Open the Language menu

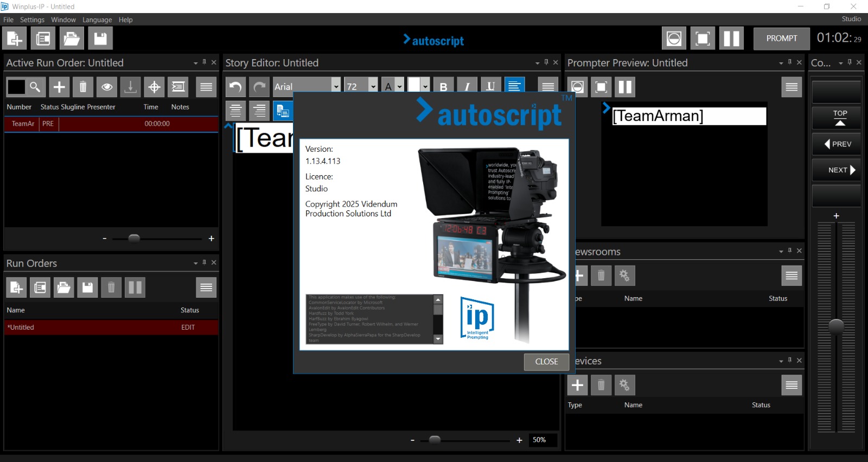(x=97, y=20)
